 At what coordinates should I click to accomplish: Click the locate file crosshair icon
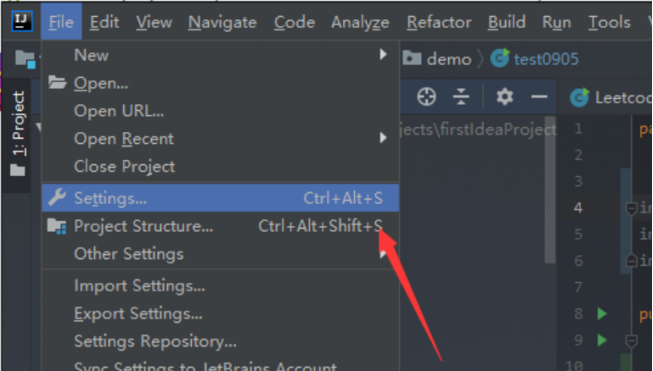tap(426, 97)
